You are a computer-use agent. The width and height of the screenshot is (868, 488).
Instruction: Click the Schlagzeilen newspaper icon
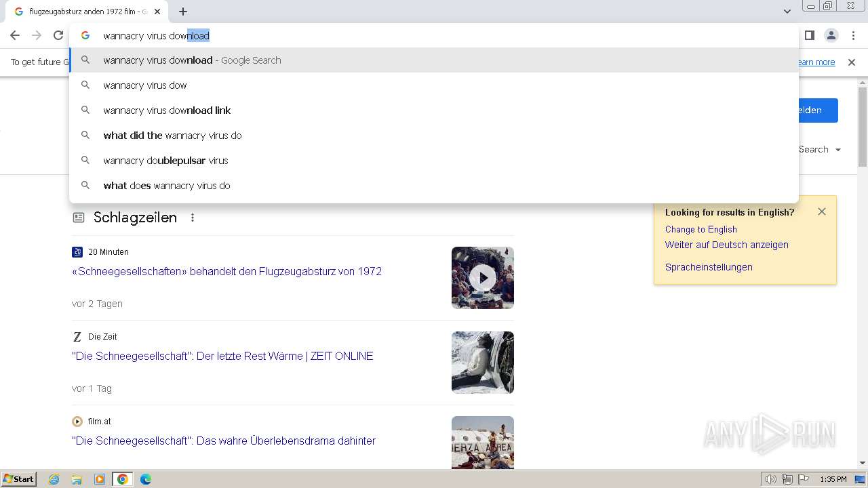click(x=79, y=218)
